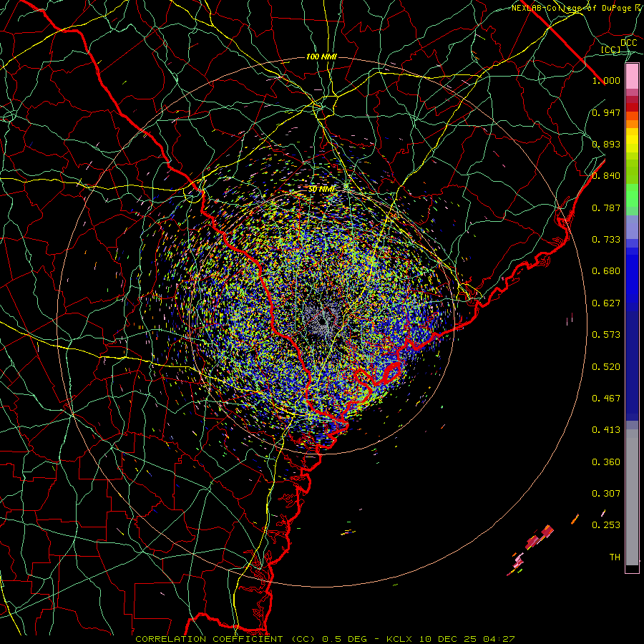The width and height of the screenshot is (644, 644).
Task: Select the lavender color bar segment near 0.733
Action: point(632,228)
